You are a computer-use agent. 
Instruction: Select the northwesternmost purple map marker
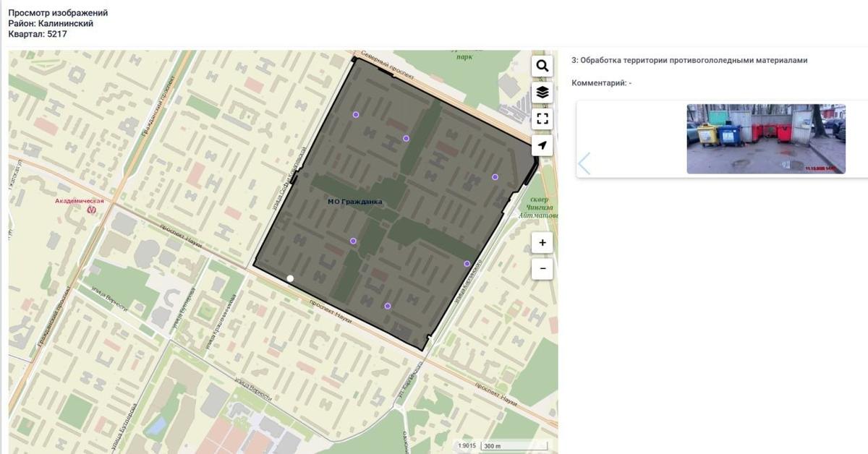coord(355,115)
